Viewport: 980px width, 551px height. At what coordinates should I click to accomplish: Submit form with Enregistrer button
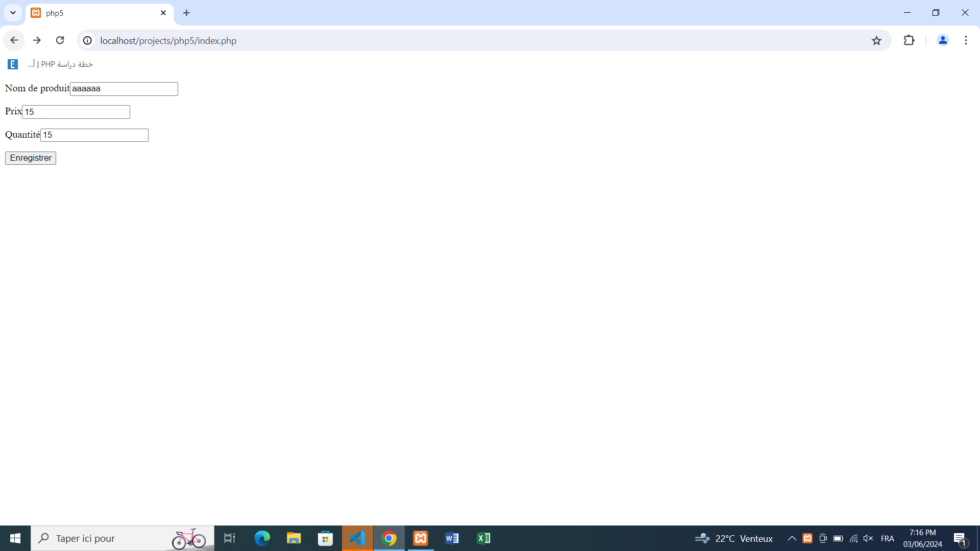(31, 158)
